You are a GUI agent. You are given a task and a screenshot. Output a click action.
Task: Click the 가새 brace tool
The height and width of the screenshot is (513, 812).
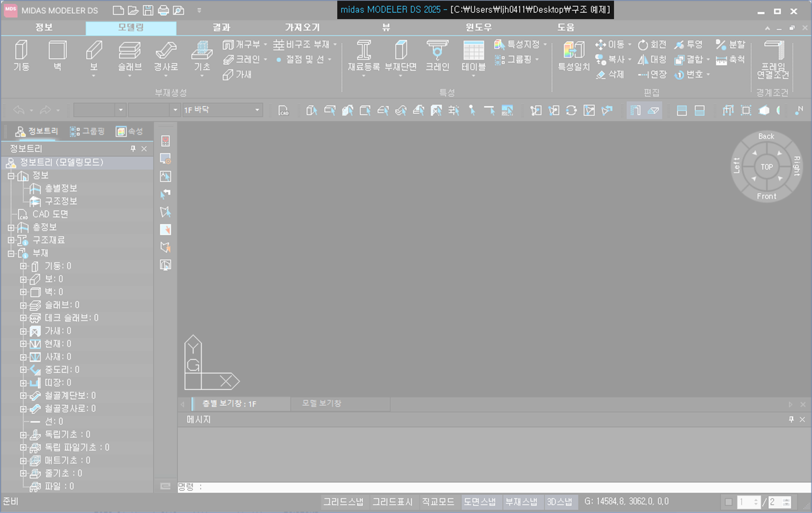237,74
